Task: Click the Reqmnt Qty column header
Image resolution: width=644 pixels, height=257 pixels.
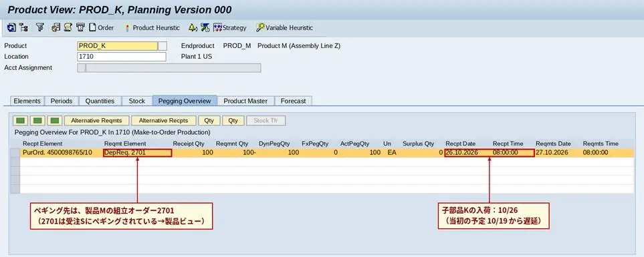Action: (x=232, y=144)
